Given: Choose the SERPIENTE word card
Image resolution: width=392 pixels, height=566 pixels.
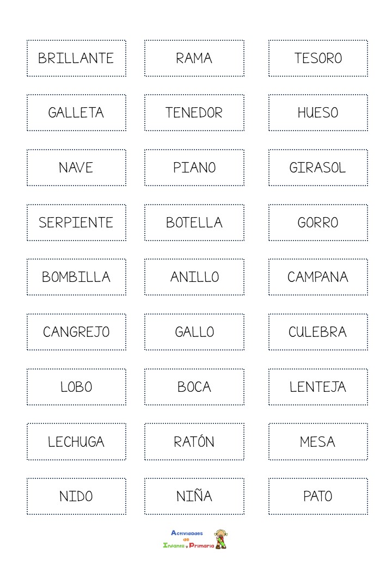Looking at the screenshot, I should point(77,223).
